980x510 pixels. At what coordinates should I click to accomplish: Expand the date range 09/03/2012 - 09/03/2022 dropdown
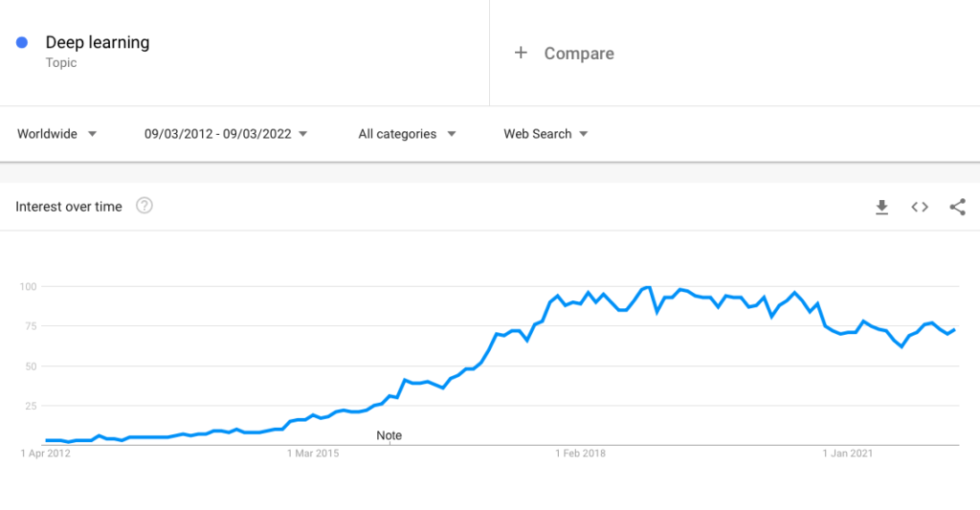click(x=226, y=134)
